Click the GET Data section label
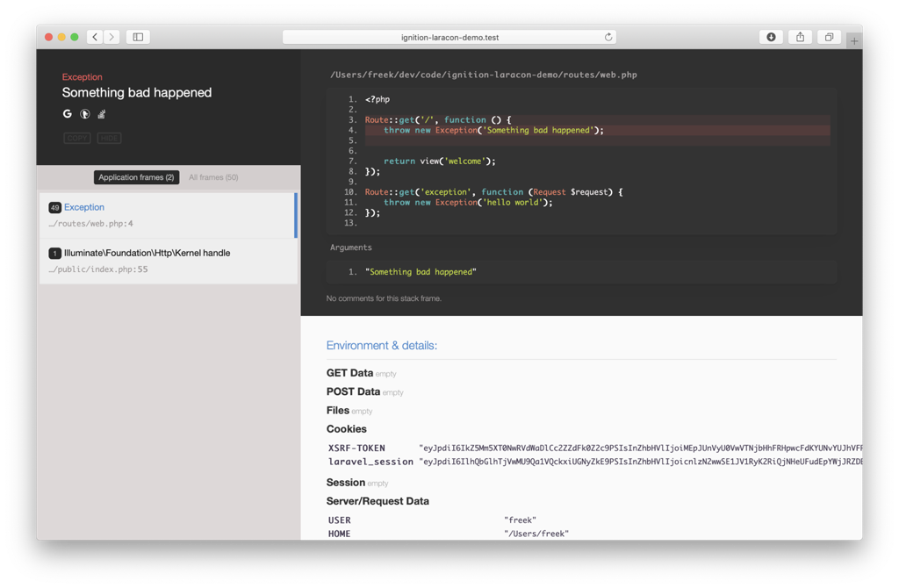The image size is (899, 588). coord(349,373)
